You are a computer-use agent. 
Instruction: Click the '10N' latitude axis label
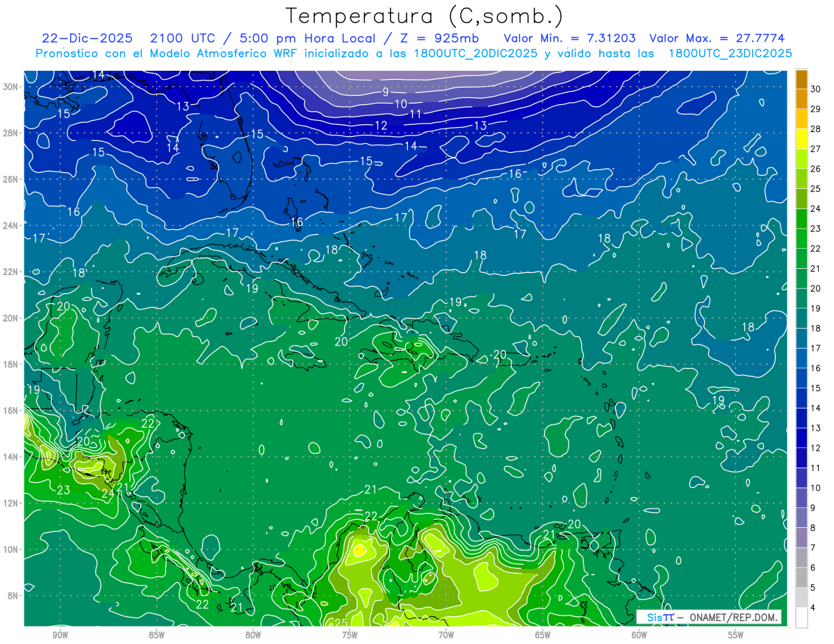(x=11, y=549)
